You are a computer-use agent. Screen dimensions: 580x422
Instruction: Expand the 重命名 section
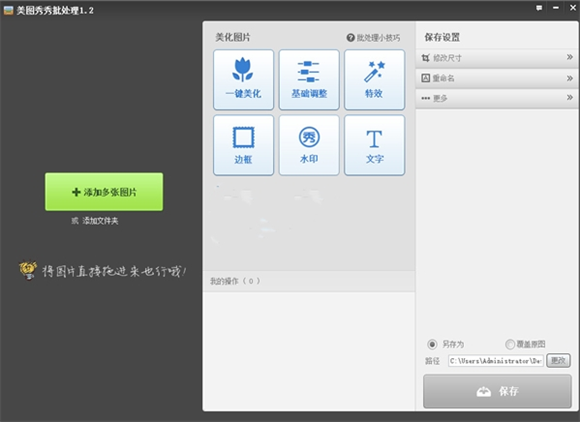point(497,78)
